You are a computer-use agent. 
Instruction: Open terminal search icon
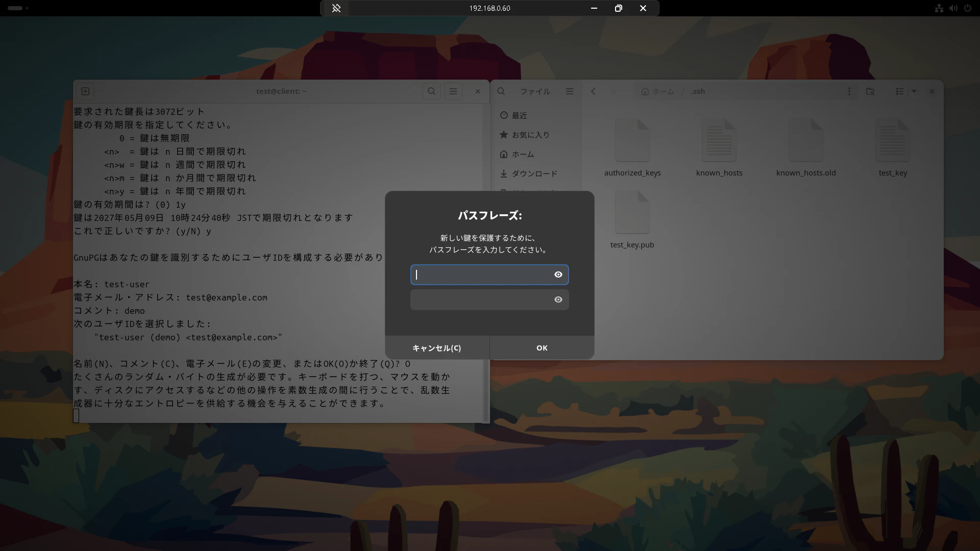(432, 91)
